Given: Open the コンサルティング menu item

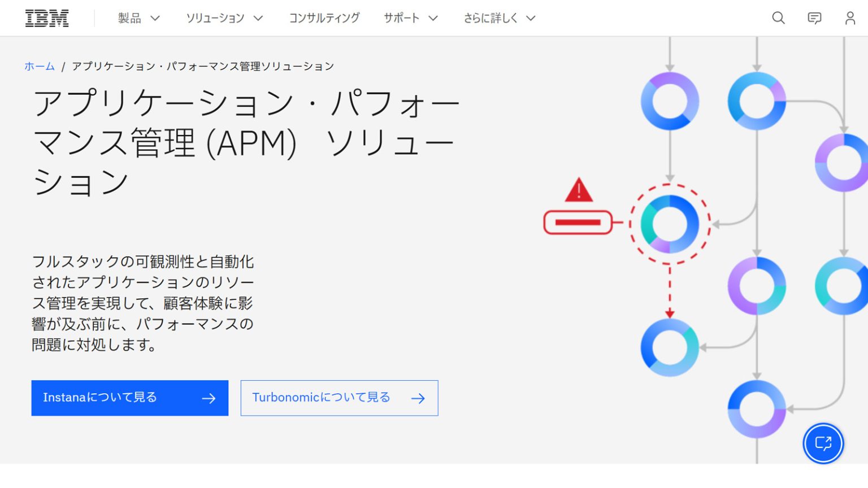Looking at the screenshot, I should click(x=324, y=18).
